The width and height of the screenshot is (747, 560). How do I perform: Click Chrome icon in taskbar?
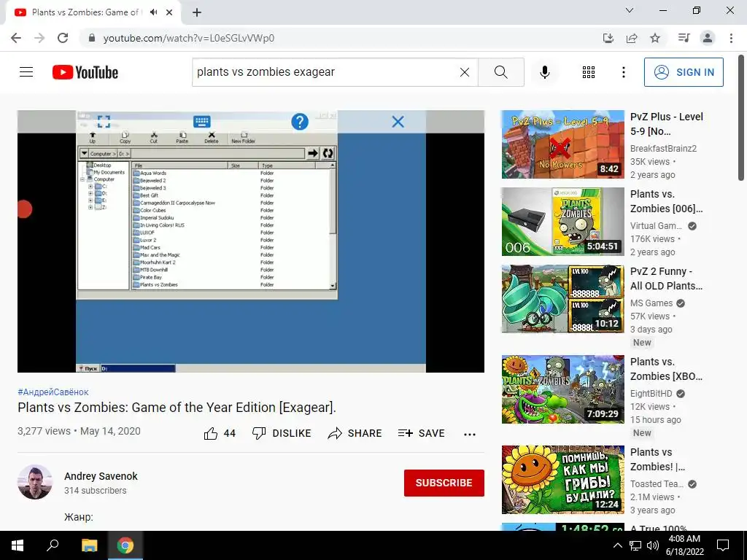[125, 545]
